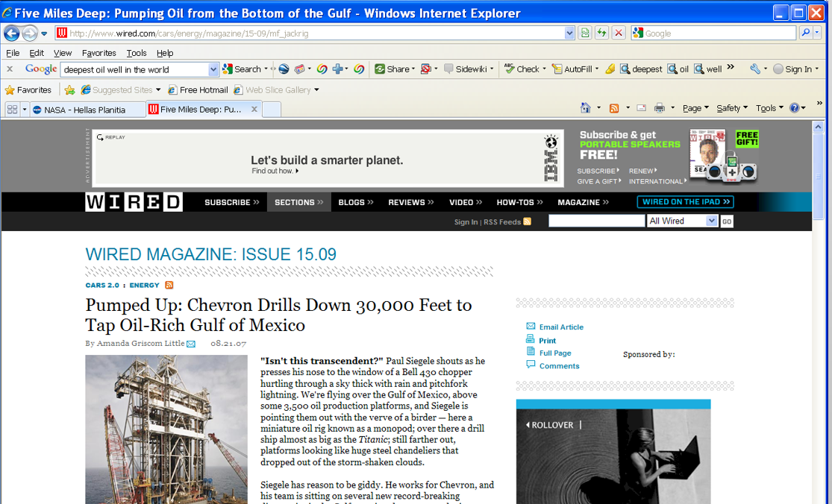This screenshot has width=832, height=504.
Task: Click the popup blocker icon
Action: [426, 69]
